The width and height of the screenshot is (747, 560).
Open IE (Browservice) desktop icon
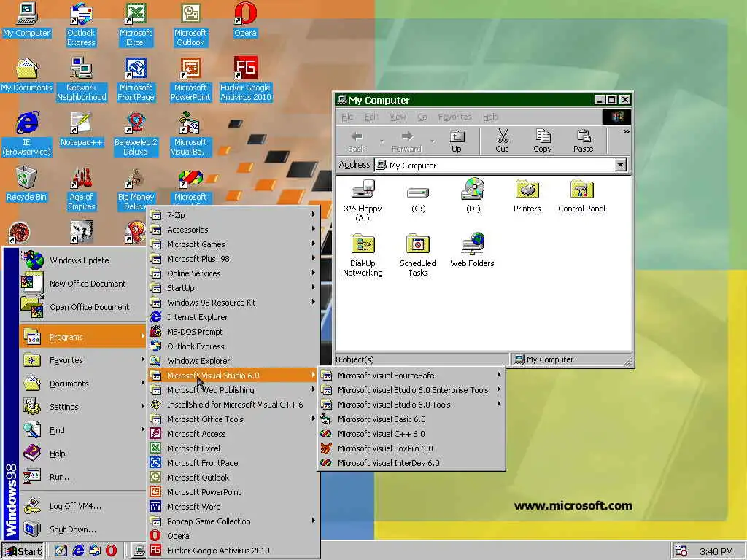[26, 134]
